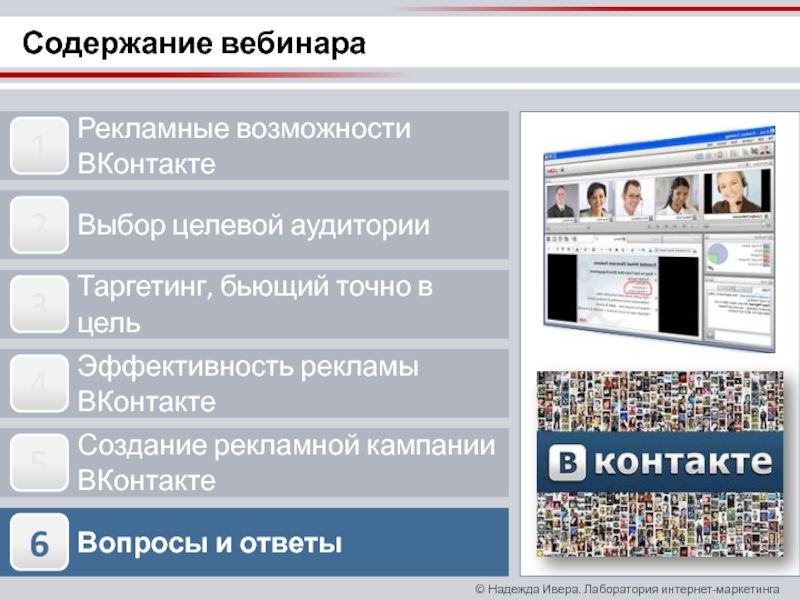The width and height of the screenshot is (800, 600).
Task: Click the webinar software screenshot image
Action: tap(660, 239)
